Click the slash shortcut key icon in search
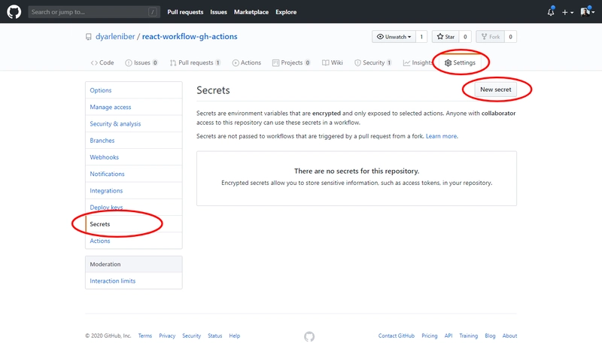Screen dimensions: 602x364 (x=153, y=12)
